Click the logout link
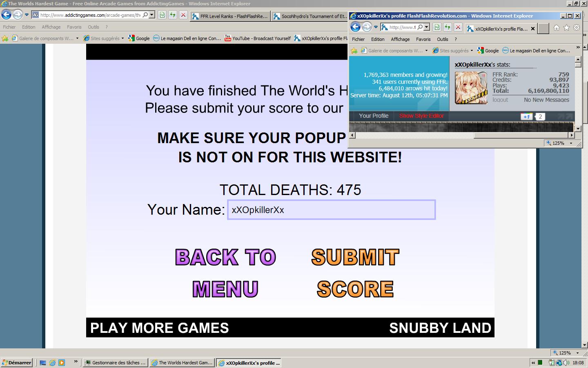588x368 pixels. point(500,100)
